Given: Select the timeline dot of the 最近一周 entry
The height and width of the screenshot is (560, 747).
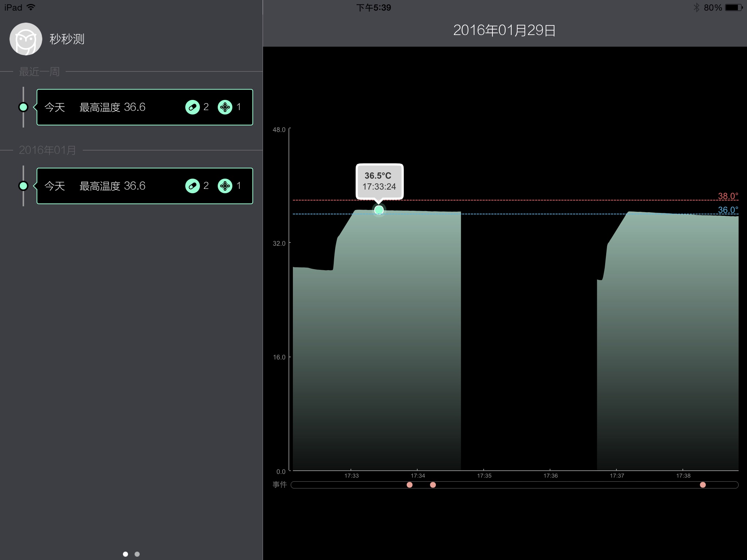Looking at the screenshot, I should pos(23,107).
